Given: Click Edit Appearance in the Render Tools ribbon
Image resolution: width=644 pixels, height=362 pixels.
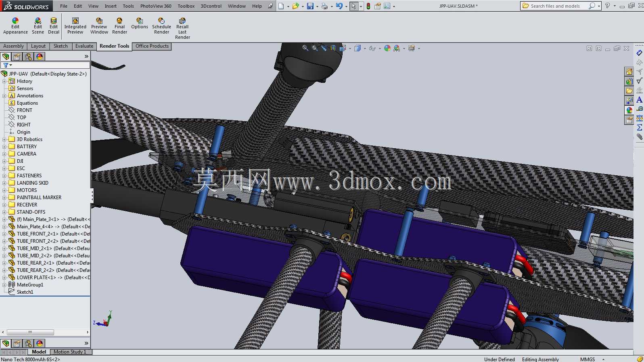Looking at the screenshot, I should coord(15,26).
